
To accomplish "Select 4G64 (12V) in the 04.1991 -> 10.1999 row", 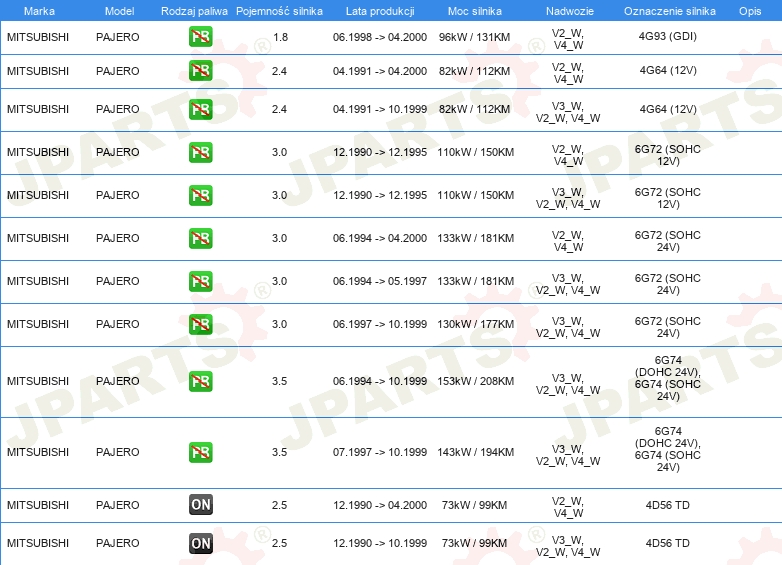I will click(668, 109).
